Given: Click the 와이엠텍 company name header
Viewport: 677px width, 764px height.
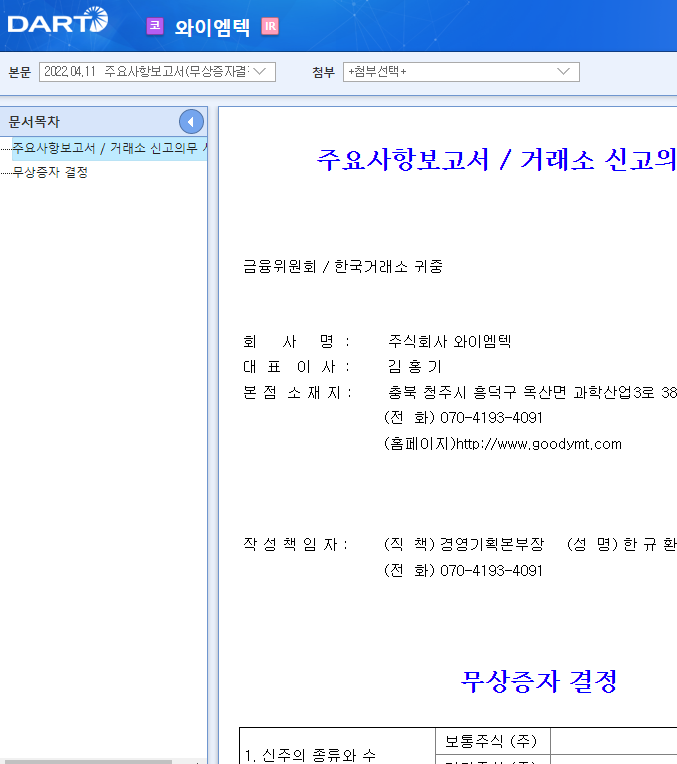Looking at the screenshot, I should 212,27.
